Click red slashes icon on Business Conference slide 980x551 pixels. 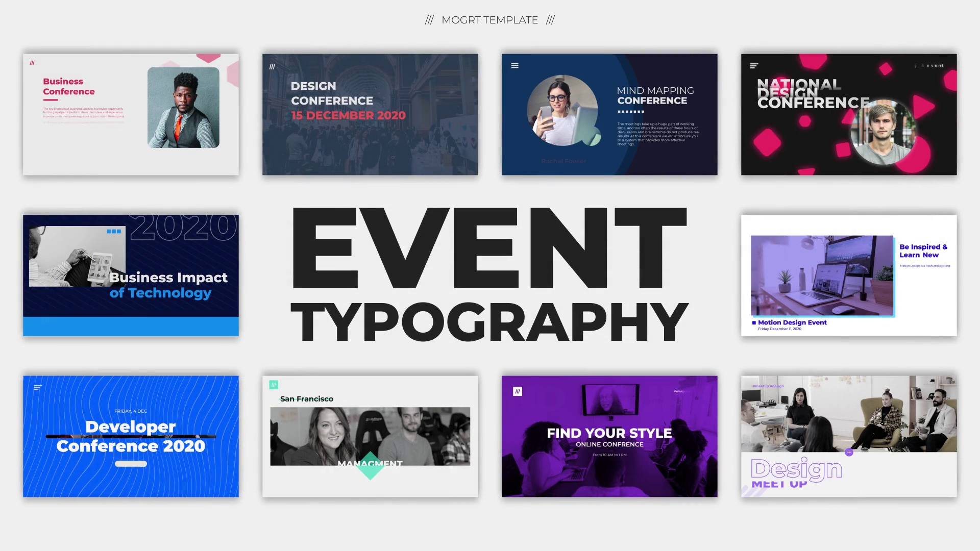(x=32, y=63)
